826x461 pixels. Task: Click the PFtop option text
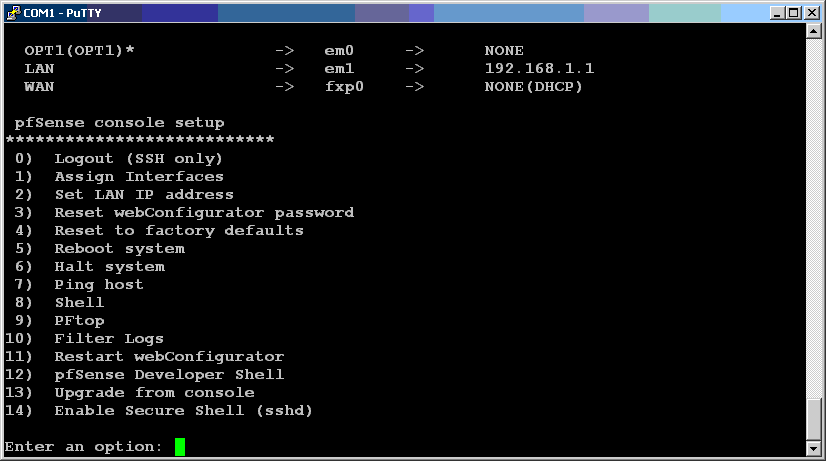pos(79,321)
